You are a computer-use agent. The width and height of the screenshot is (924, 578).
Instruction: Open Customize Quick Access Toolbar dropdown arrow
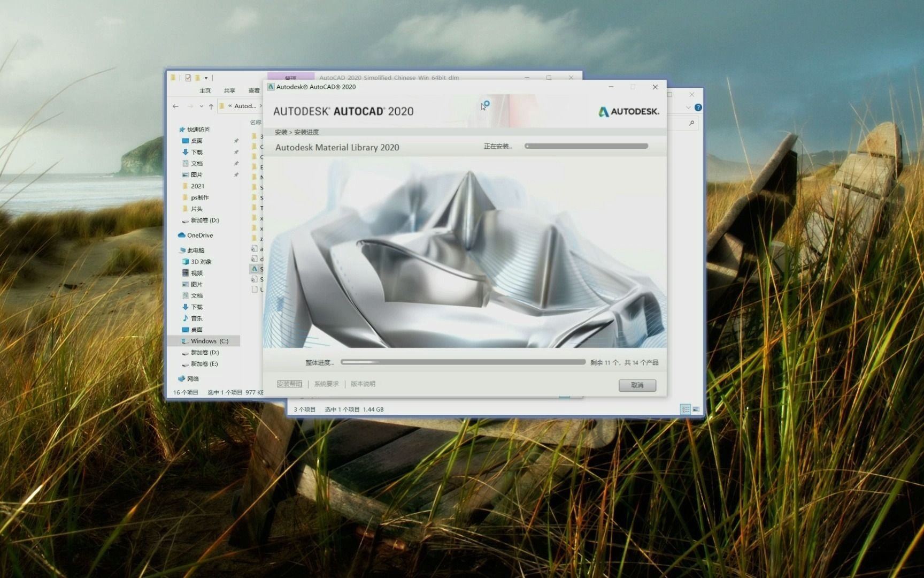206,78
